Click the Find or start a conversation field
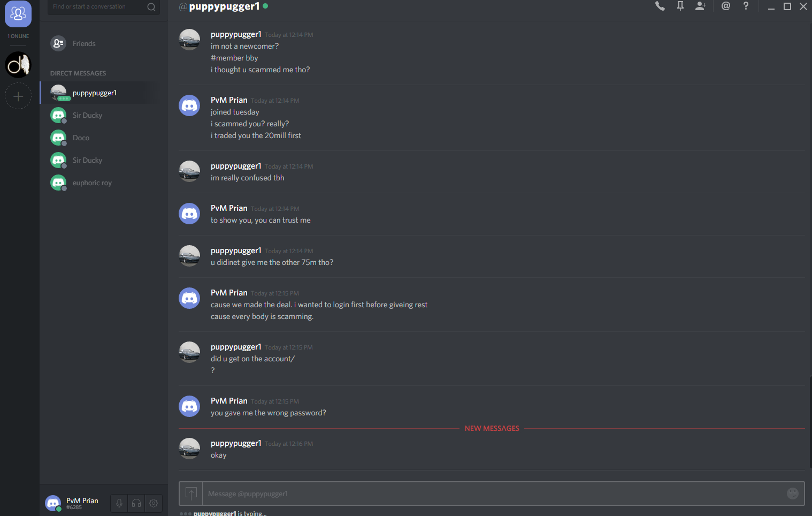Screen dimensions: 812x516 103,7
